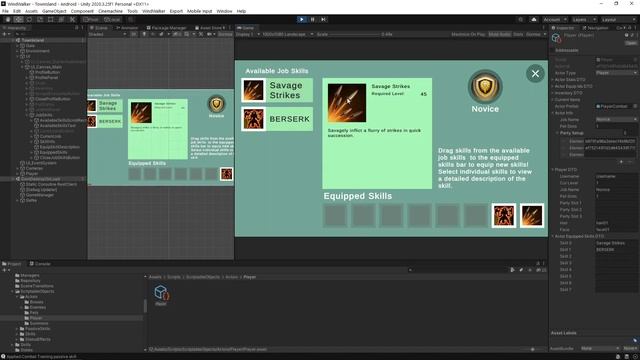Click the Step frame button

[323, 19]
